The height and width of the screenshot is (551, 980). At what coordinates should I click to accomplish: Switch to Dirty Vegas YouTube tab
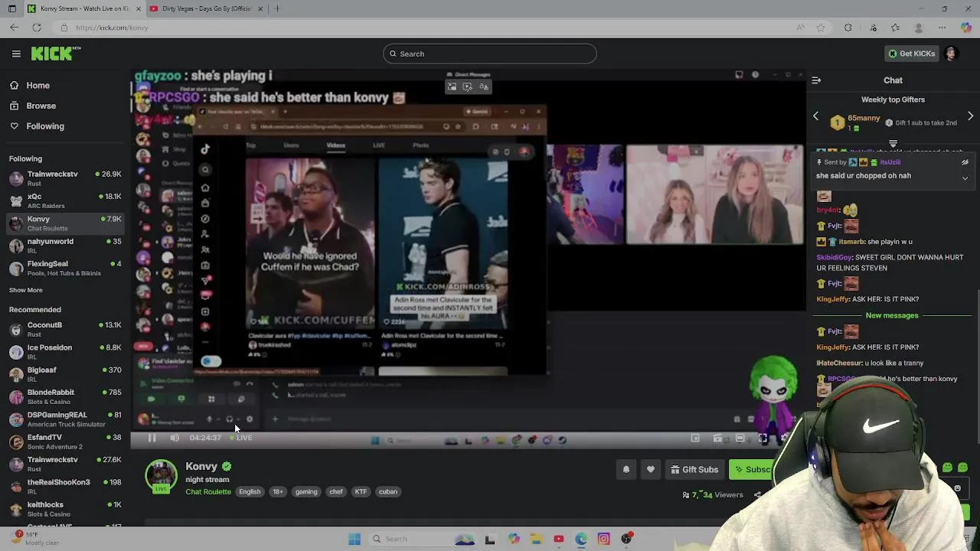(207, 8)
